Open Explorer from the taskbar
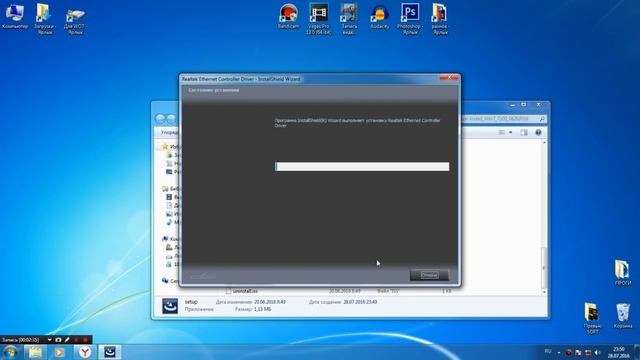The width and height of the screenshot is (640, 360). tap(36, 352)
